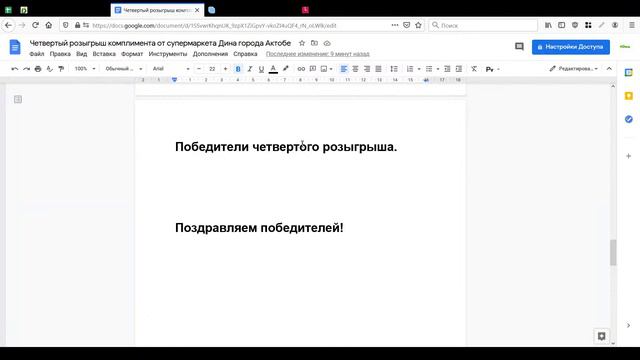Reload the page in the browser

36,25
